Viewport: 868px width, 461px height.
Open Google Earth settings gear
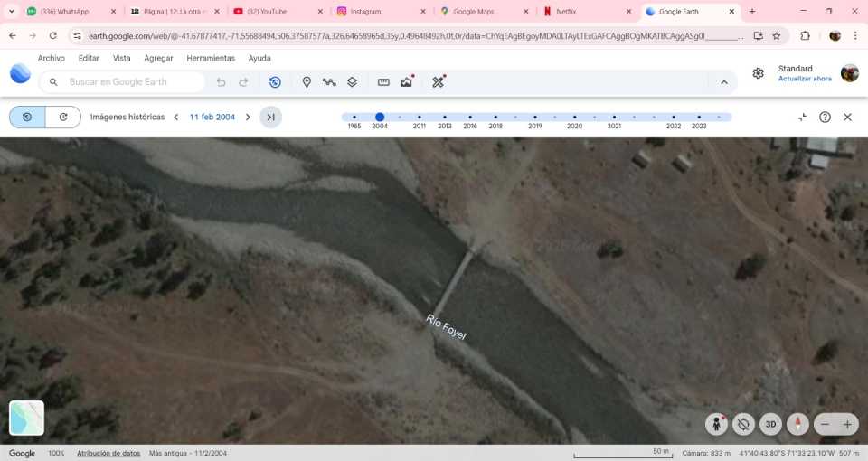[758, 73]
